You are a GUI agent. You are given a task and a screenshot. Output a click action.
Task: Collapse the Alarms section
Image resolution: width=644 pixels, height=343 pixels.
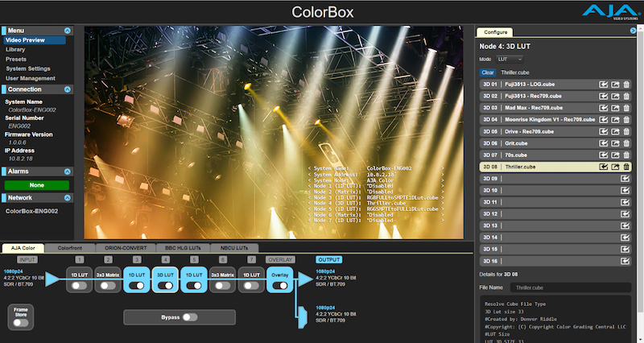68,171
